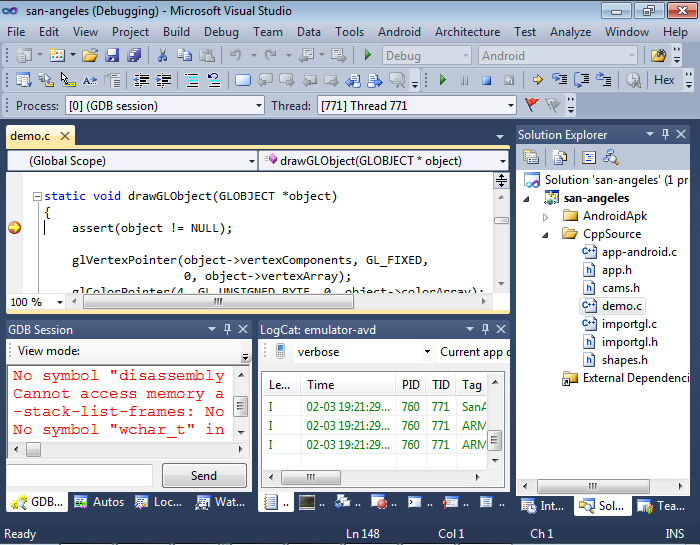Click Show All Files icon in Solution Explorer
Viewport: 700px width, 545px height.
[x=559, y=157]
